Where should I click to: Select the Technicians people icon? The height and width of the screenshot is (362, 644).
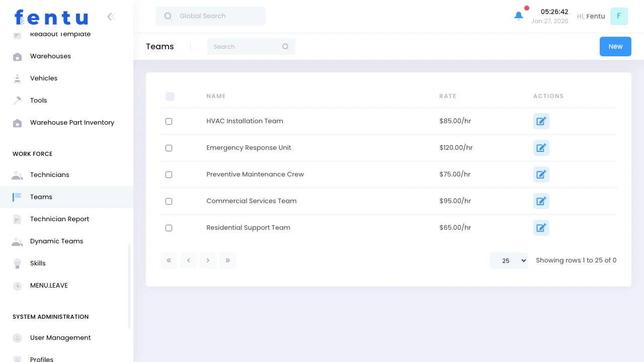17,174
